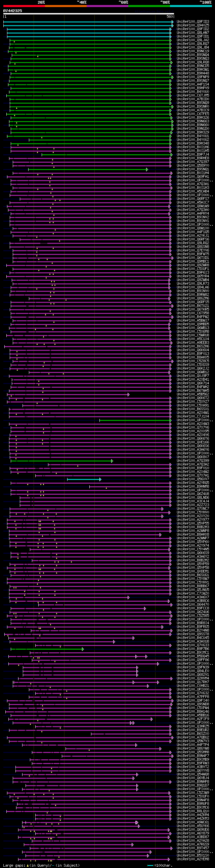The image size is (215, 868).
Task: Click the red 20% identity legend segment
Action: 24,6
